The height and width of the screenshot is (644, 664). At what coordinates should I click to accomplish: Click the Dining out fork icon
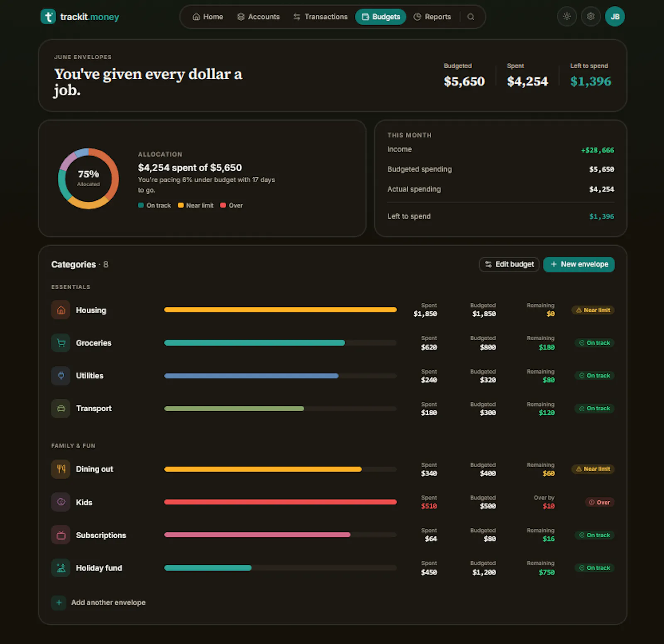[x=61, y=469]
